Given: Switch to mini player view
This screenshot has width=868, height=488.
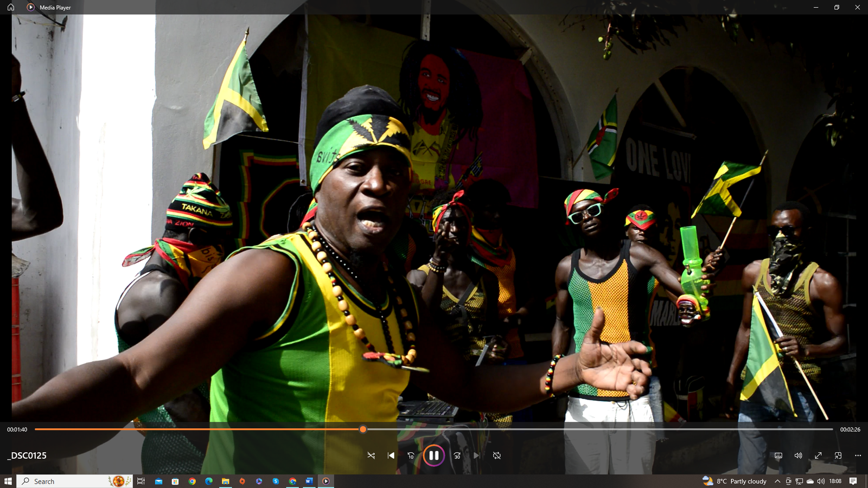Looking at the screenshot, I should click(x=838, y=455).
